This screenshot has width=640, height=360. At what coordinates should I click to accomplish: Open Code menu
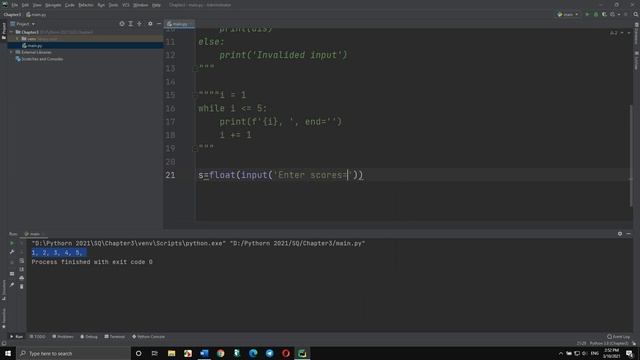[x=70, y=5]
